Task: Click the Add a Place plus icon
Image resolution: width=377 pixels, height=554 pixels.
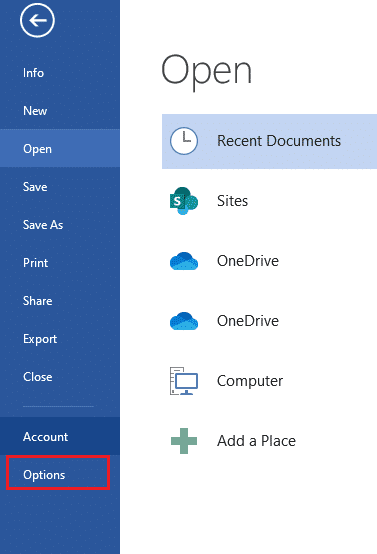Action: (x=184, y=441)
